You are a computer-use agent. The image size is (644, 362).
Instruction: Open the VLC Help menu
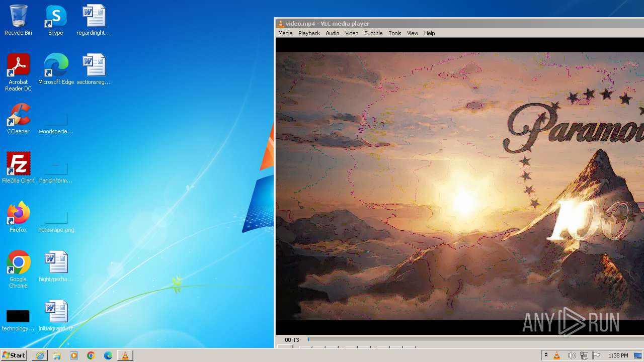(x=429, y=33)
